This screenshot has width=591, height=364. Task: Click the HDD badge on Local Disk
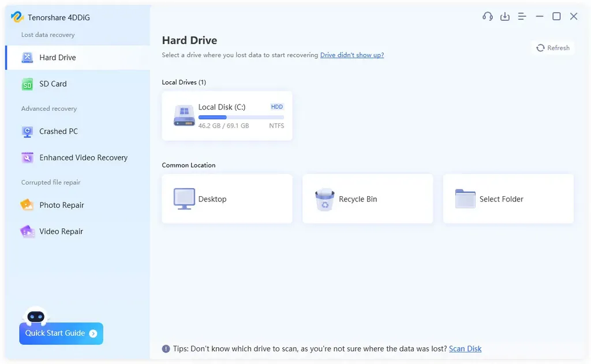[276, 107]
